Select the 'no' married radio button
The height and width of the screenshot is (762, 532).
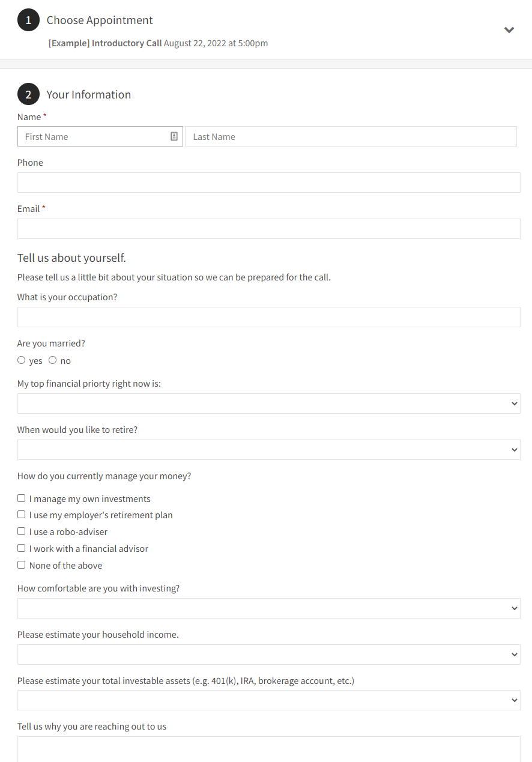(53, 360)
